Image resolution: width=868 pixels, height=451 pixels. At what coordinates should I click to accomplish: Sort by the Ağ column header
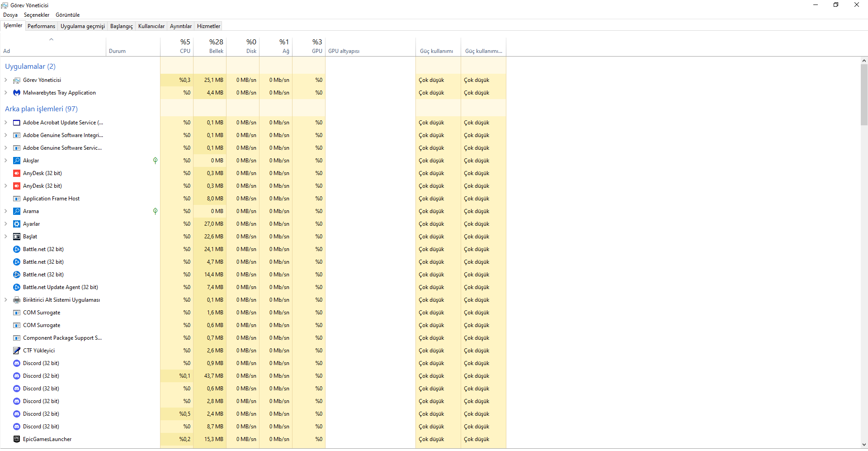276,46
